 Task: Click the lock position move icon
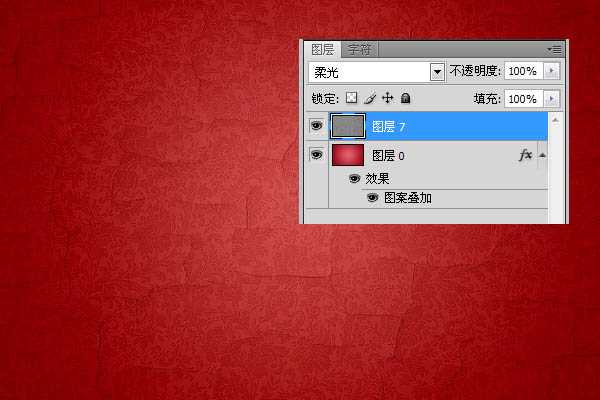[387, 99]
